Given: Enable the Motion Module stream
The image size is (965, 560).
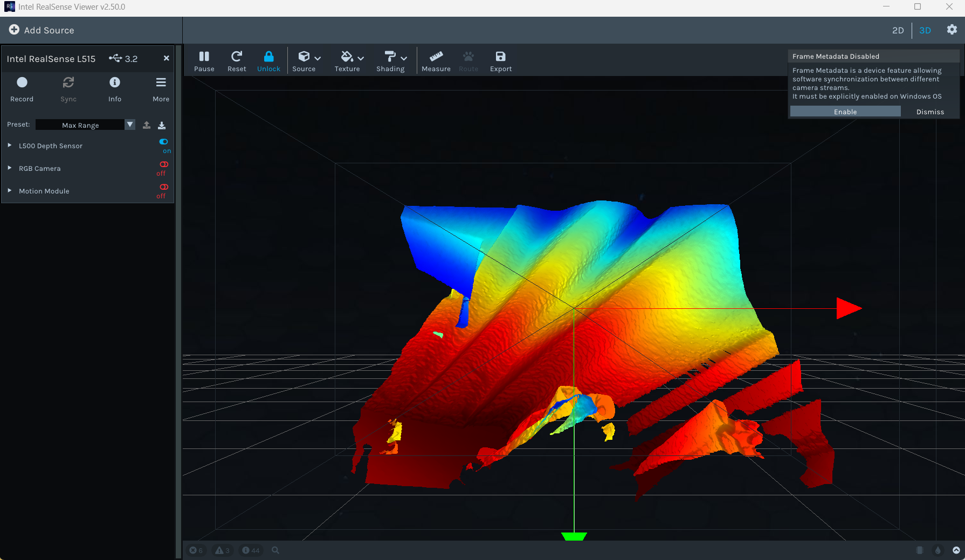Looking at the screenshot, I should coord(163,187).
